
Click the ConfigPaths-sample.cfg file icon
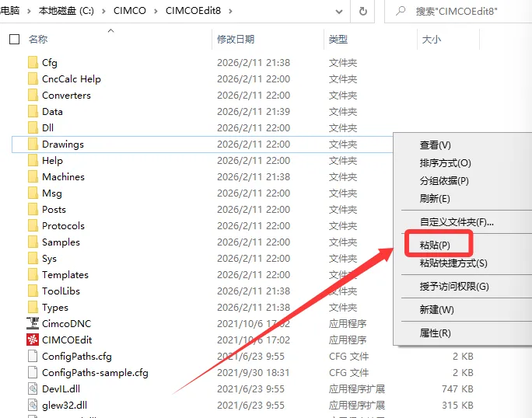coord(33,373)
